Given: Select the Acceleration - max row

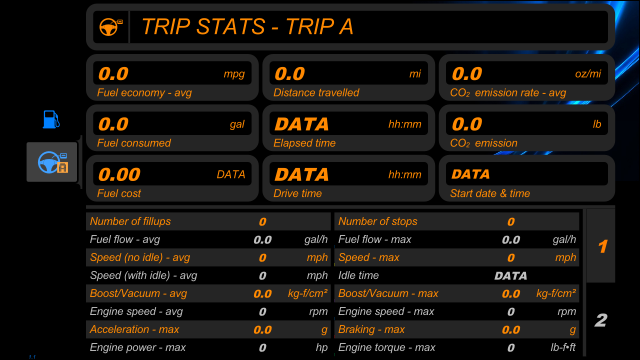Looking at the screenshot, I should coord(209,329).
